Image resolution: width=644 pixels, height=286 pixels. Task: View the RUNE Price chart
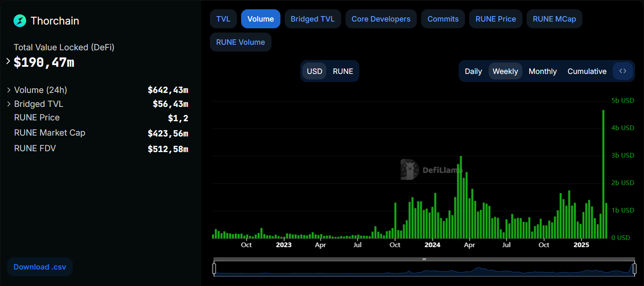(496, 19)
